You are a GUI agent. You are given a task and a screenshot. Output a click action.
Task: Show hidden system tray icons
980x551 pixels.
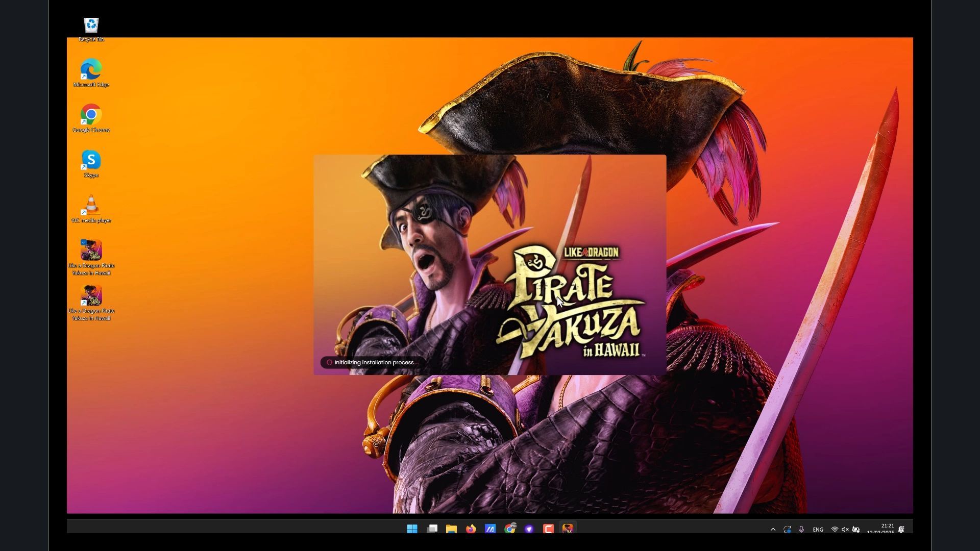pos(773,530)
